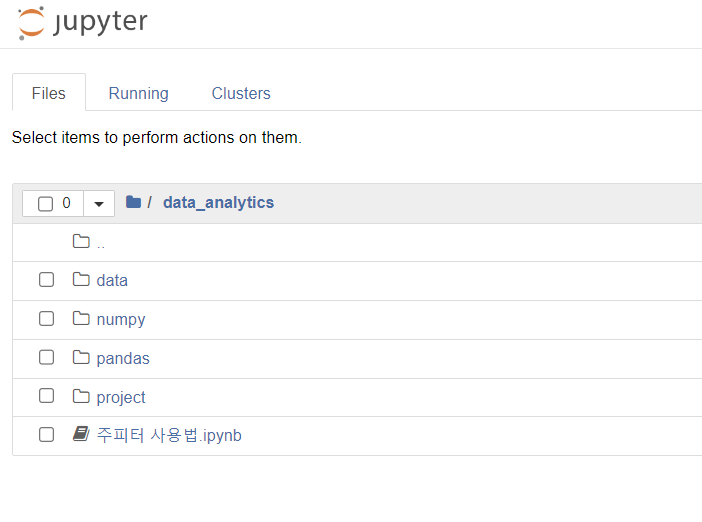Image resolution: width=702 pixels, height=522 pixels.
Task: Click the folder icon next to numpy
Action: [x=81, y=319]
